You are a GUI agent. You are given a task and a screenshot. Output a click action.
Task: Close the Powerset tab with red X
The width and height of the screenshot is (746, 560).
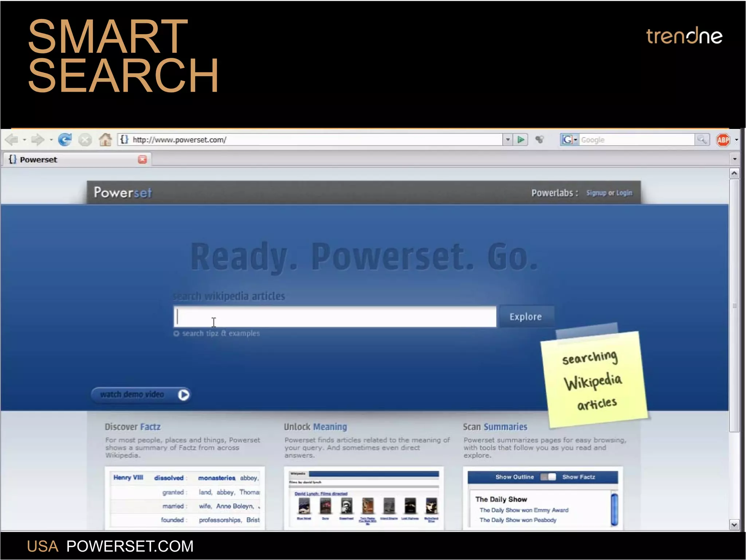pos(142,159)
